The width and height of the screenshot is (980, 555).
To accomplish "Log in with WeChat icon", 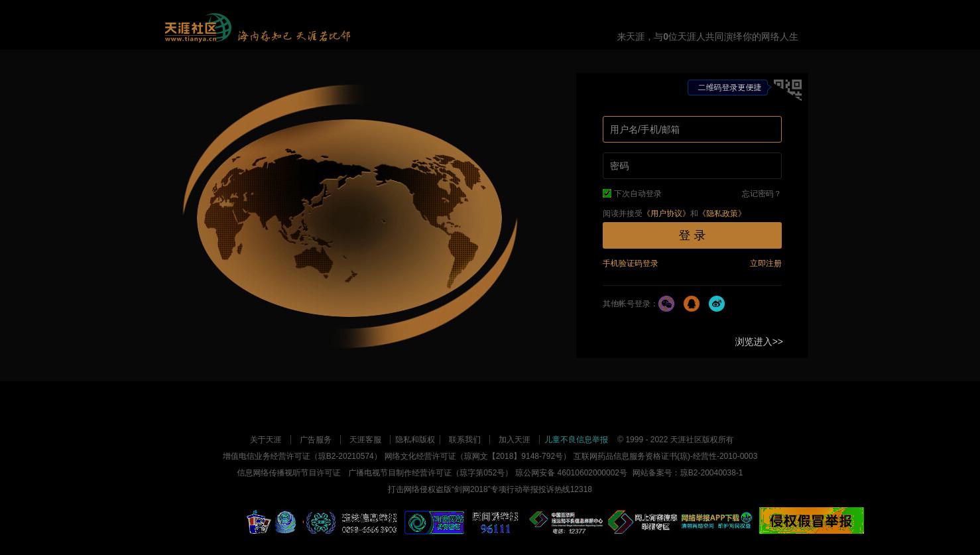I will click(x=666, y=304).
